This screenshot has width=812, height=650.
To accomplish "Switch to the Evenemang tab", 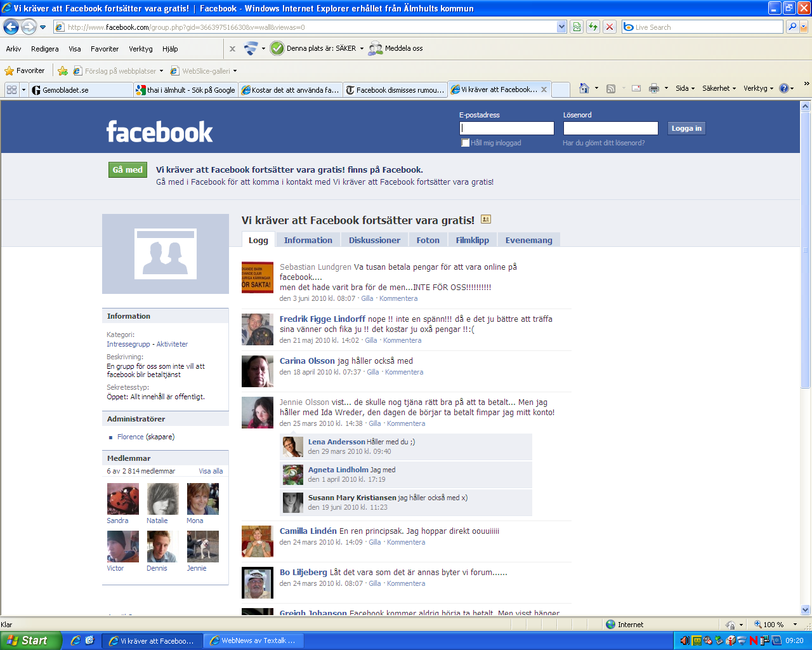I will [x=529, y=240].
